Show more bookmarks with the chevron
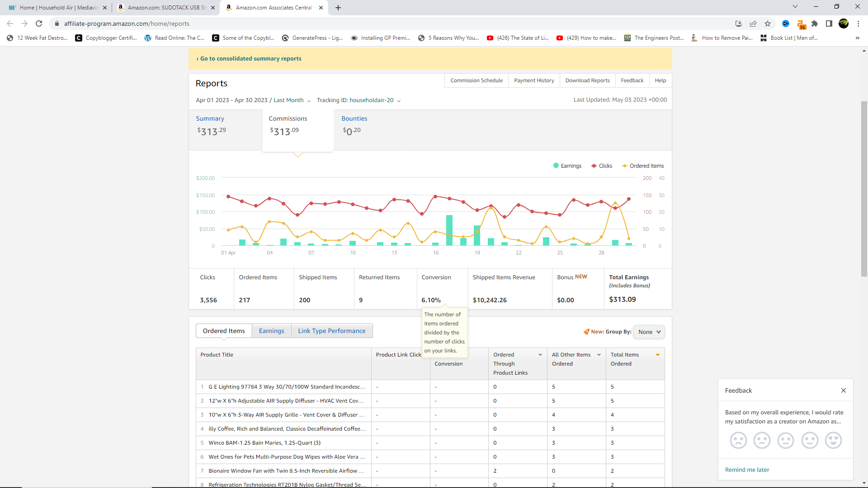Image resolution: width=868 pixels, height=488 pixels. (x=858, y=38)
